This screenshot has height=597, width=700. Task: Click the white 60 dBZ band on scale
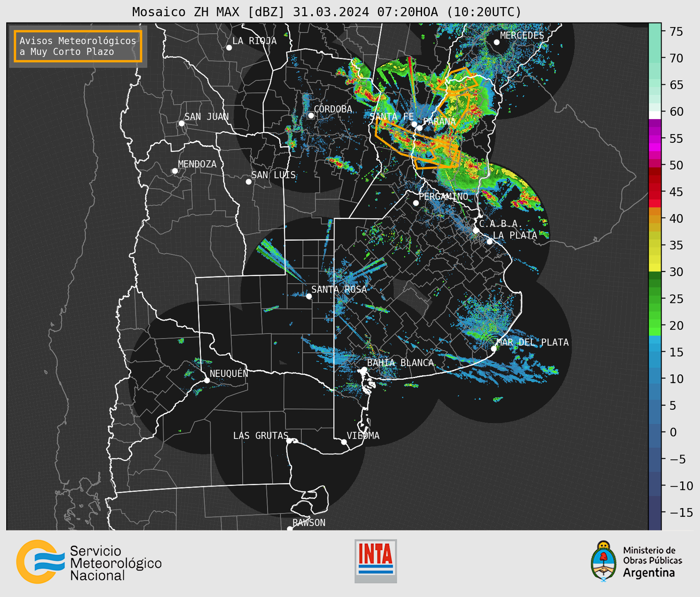pos(655,115)
